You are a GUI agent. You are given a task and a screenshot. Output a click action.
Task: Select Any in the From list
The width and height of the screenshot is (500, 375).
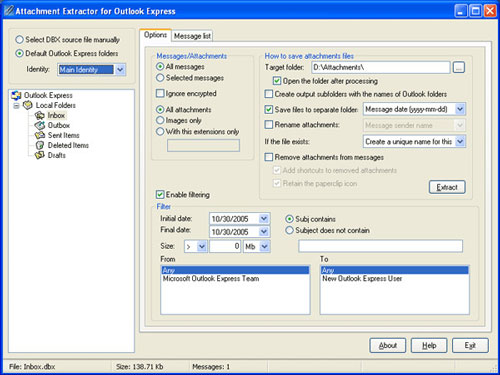pos(235,270)
